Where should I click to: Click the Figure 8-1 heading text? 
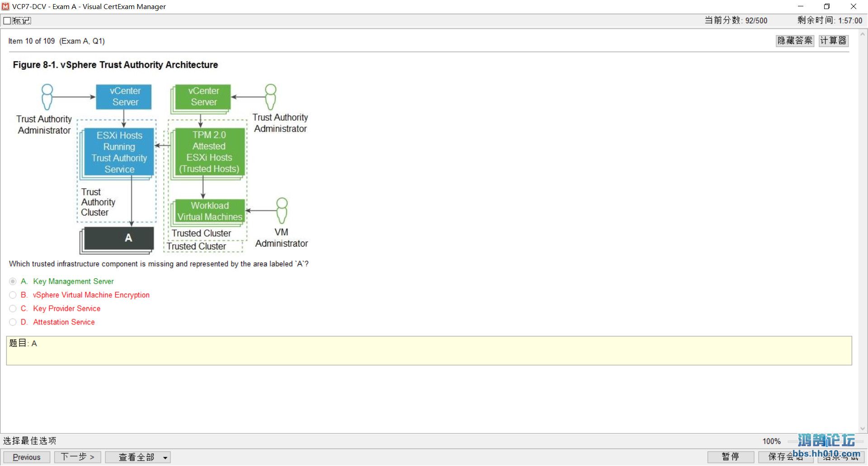click(x=115, y=65)
